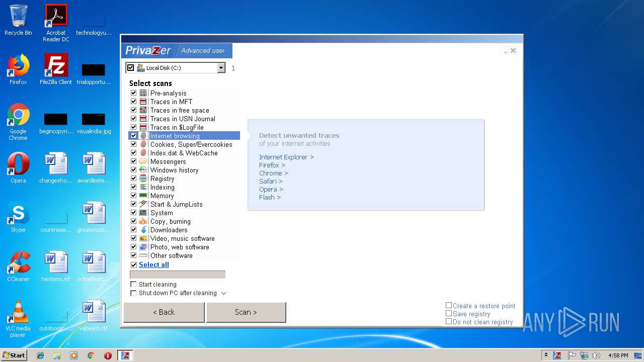Click Advanced user mode tab
Image resolution: width=644 pixels, height=362 pixels.
(x=203, y=50)
